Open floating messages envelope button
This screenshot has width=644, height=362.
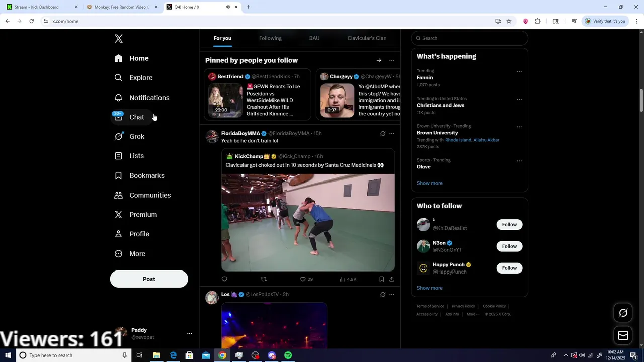623,335
